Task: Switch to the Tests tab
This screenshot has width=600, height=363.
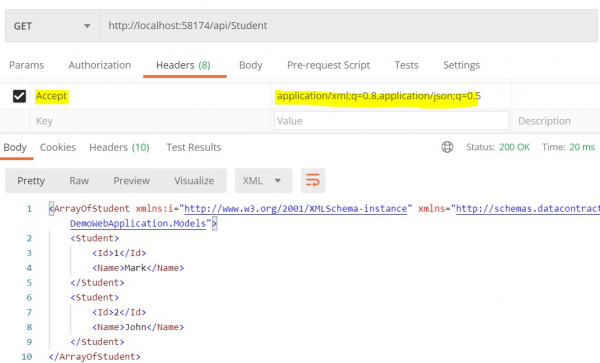Action: point(406,65)
